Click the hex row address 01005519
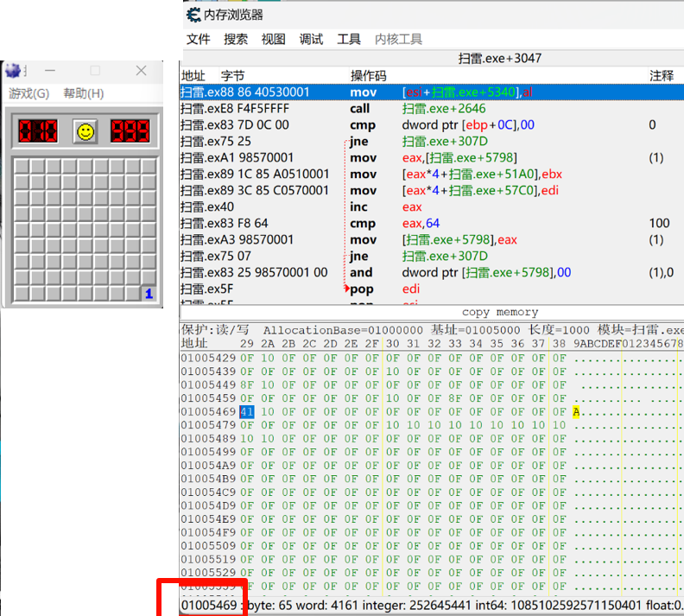 (208, 559)
